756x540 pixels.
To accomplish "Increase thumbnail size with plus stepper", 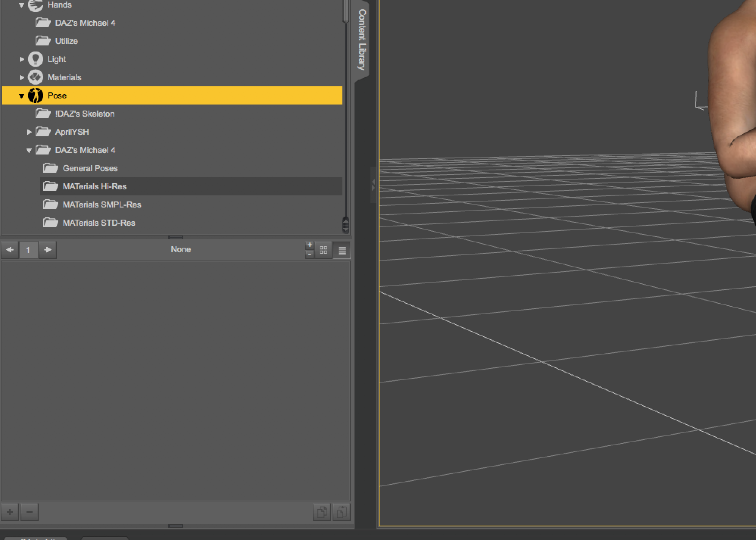I will click(309, 245).
